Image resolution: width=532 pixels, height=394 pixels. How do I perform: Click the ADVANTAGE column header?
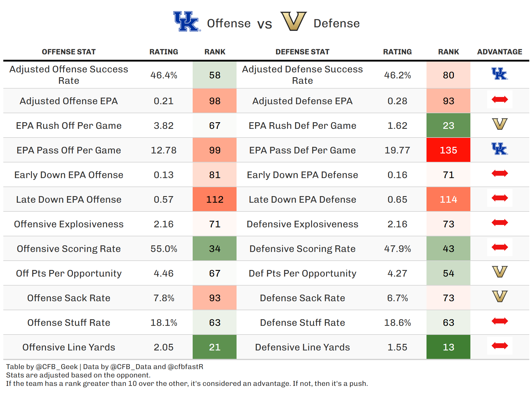[500, 52]
